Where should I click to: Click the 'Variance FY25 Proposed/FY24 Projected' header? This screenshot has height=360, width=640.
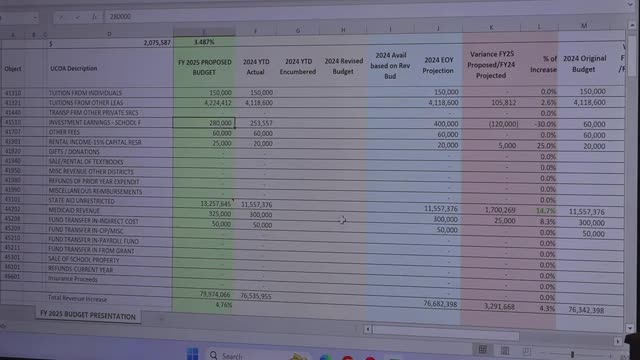(x=491, y=64)
